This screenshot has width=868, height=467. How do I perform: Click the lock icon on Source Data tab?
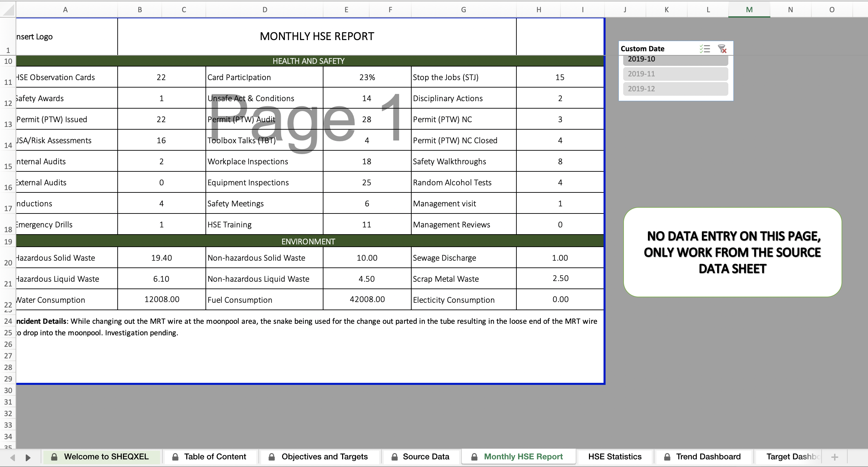(x=394, y=456)
